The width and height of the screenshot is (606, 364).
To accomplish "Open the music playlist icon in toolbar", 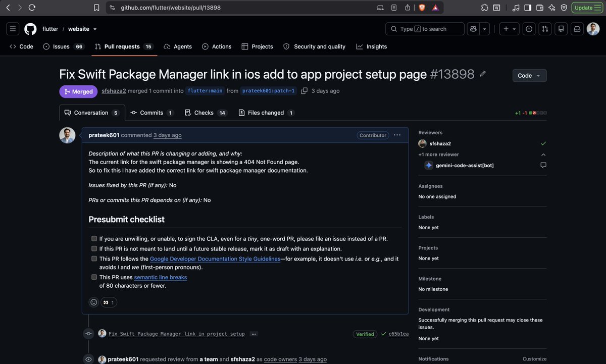I will pyautogui.click(x=516, y=8).
